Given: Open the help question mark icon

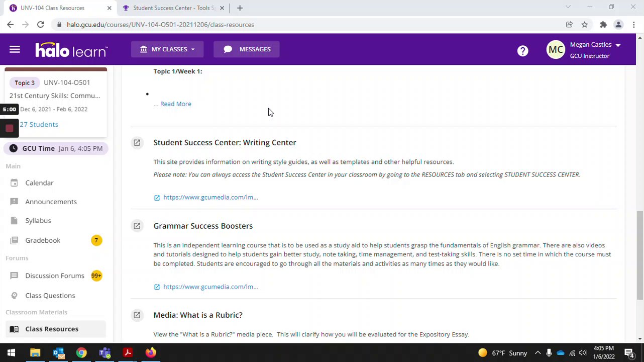Looking at the screenshot, I should coord(523,51).
